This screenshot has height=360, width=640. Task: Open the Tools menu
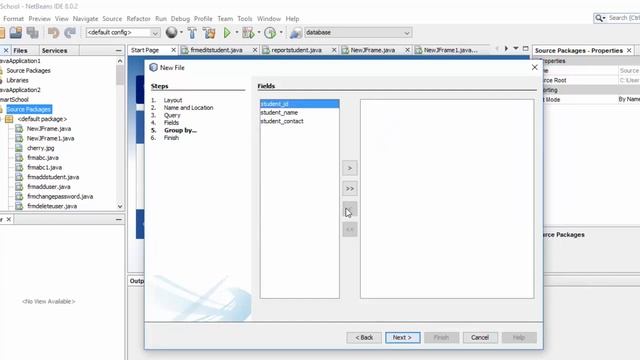(x=245, y=19)
